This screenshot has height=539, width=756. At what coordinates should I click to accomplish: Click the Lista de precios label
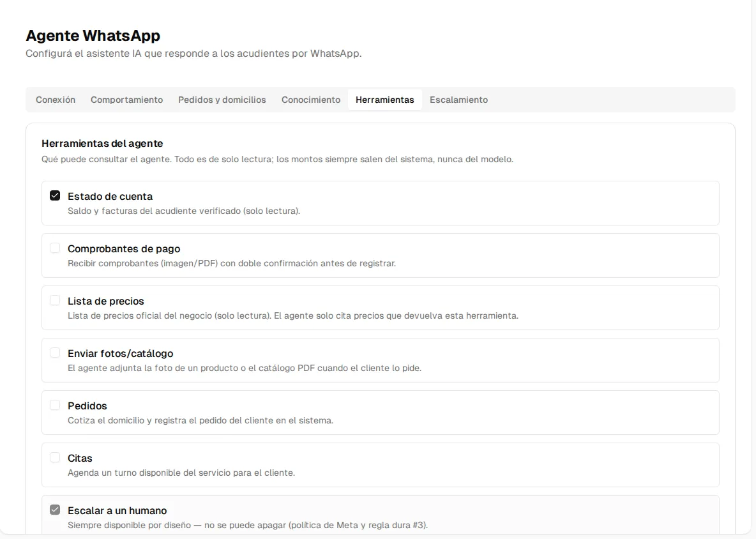pos(106,301)
